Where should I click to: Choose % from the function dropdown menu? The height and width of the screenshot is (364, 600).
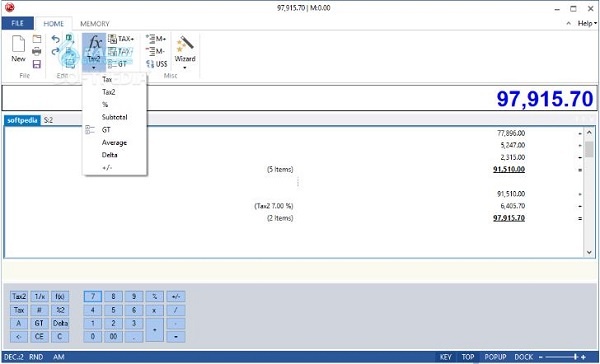(x=115, y=104)
